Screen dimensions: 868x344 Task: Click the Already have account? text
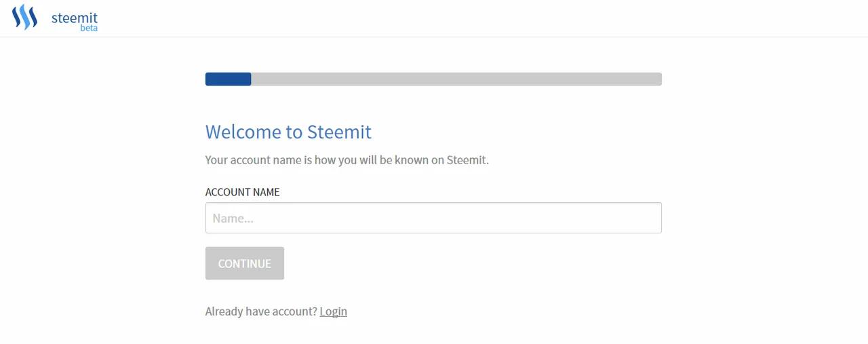point(261,311)
